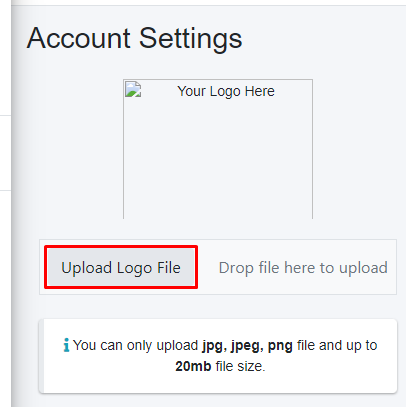Click the 'You can only upload' notice text
Image resolution: width=406 pixels, height=407 pixels.
(136, 346)
